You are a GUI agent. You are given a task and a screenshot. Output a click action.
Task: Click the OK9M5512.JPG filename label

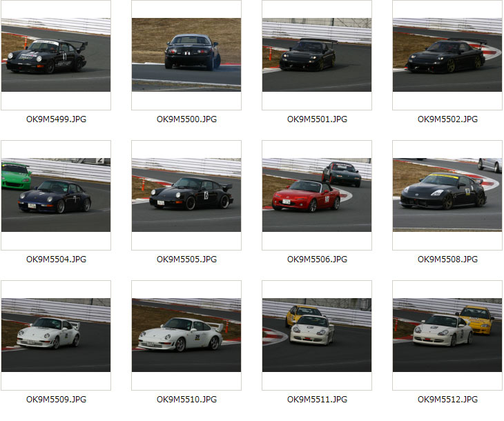point(448,400)
